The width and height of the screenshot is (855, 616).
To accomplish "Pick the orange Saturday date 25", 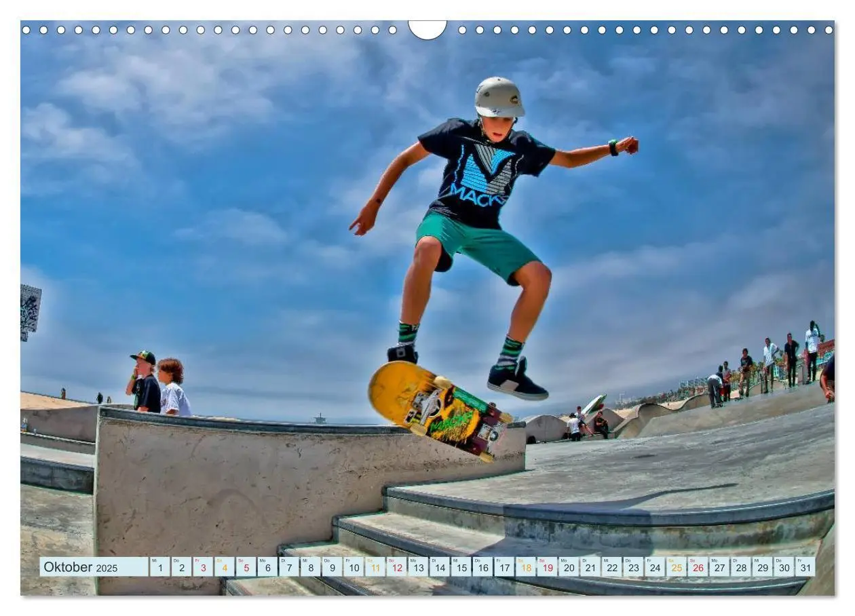I will pos(677,567).
